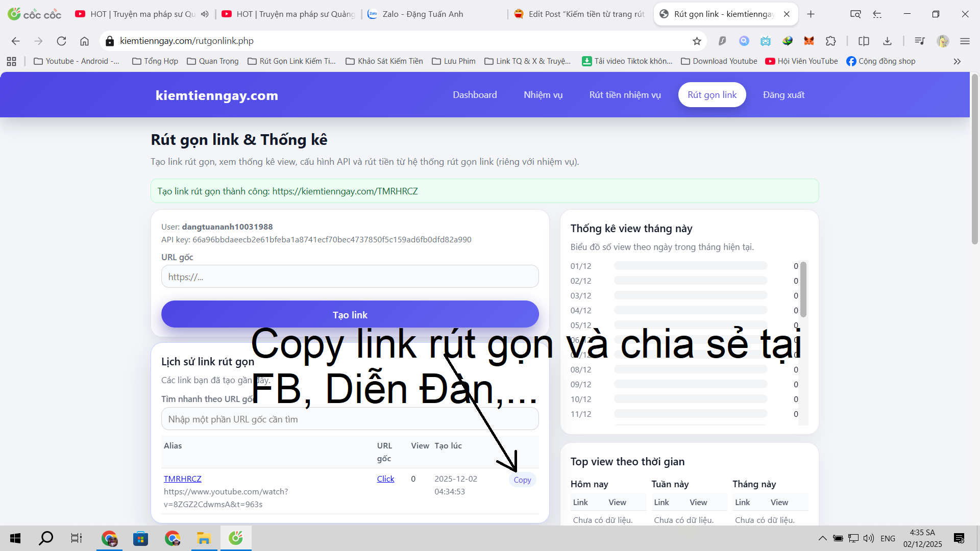Open browser extensions puzzle icon
This screenshot has height=551, width=980.
point(831,41)
